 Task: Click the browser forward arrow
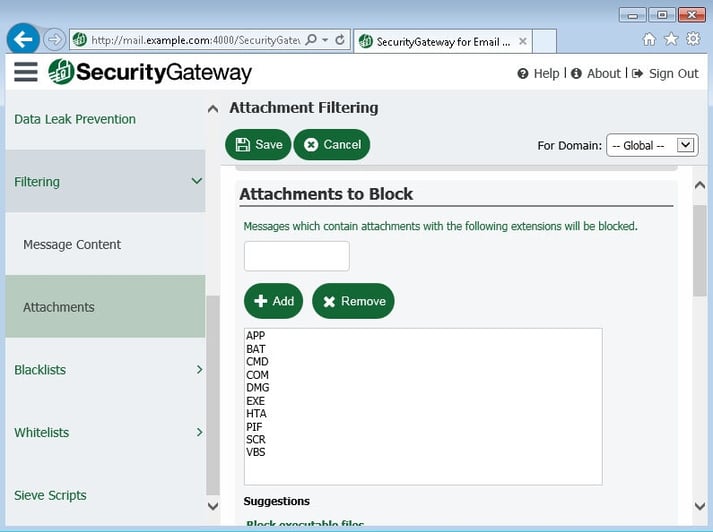(x=54, y=40)
